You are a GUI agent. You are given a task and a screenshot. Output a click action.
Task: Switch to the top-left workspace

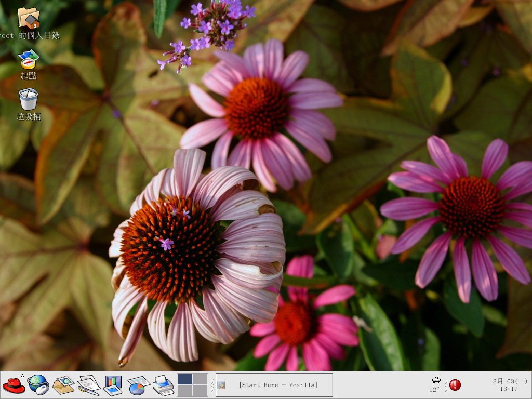tap(185, 379)
